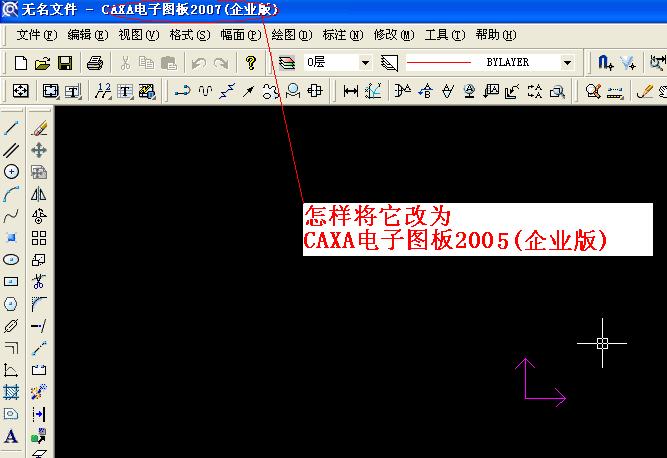Select the eraser delete tool
Viewport: 667px width, 458px height.
pos(39,128)
